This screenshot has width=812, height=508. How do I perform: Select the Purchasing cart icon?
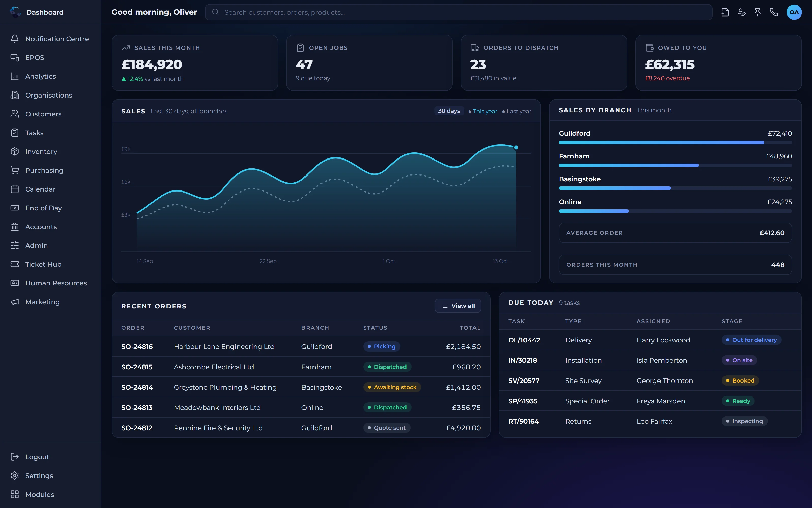[15, 170]
